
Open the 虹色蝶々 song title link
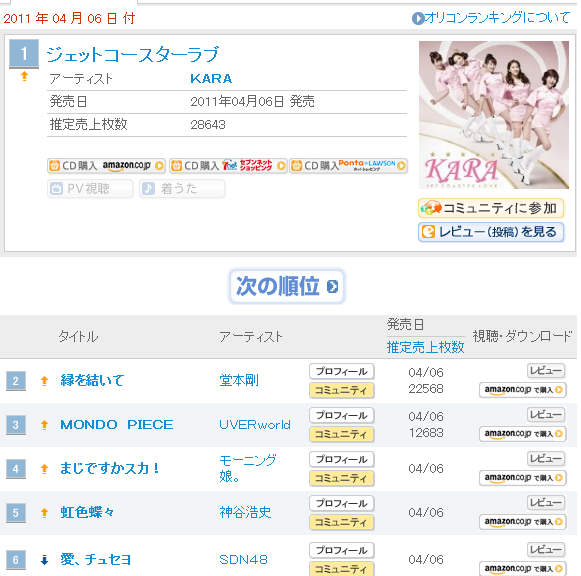pos(87,512)
